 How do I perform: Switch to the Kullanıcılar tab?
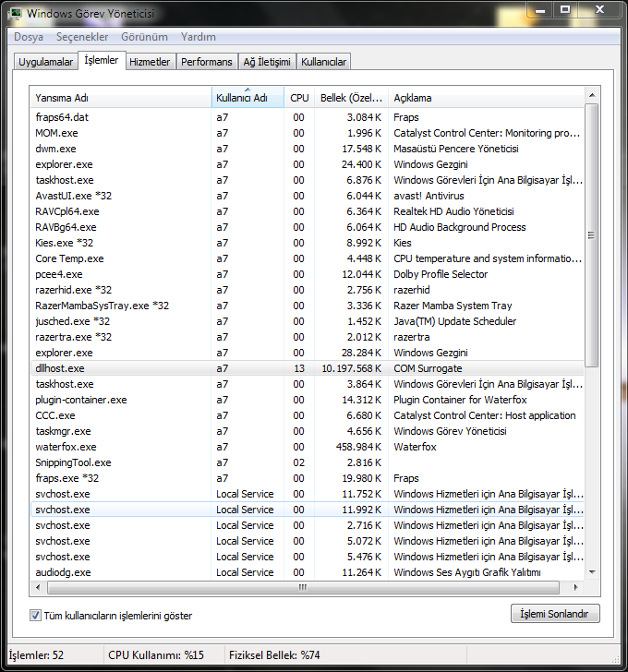tap(323, 62)
